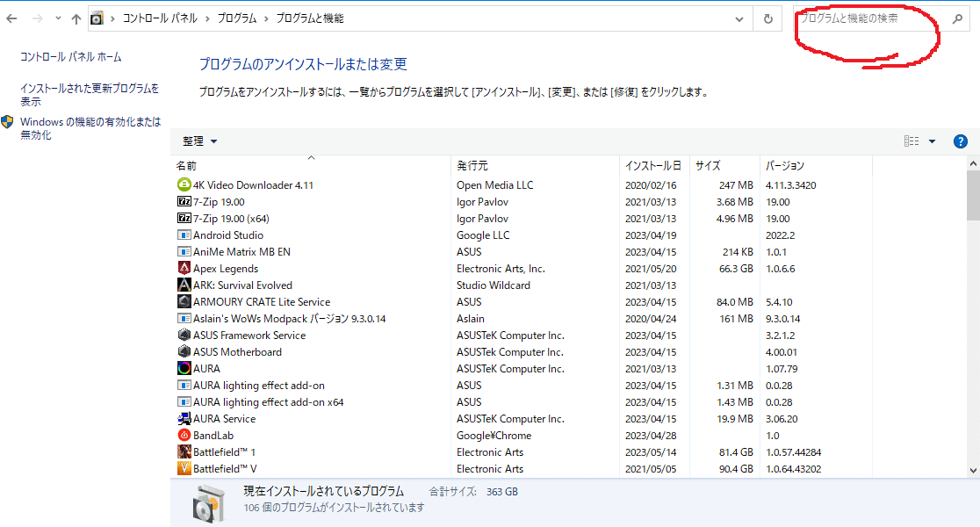This screenshot has height=527, width=980.
Task: Click the 66.3 GB size cell
Action: pos(736,268)
